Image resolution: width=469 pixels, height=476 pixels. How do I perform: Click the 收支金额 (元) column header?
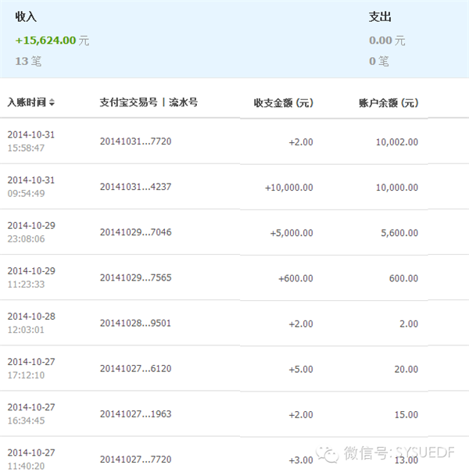point(283,102)
